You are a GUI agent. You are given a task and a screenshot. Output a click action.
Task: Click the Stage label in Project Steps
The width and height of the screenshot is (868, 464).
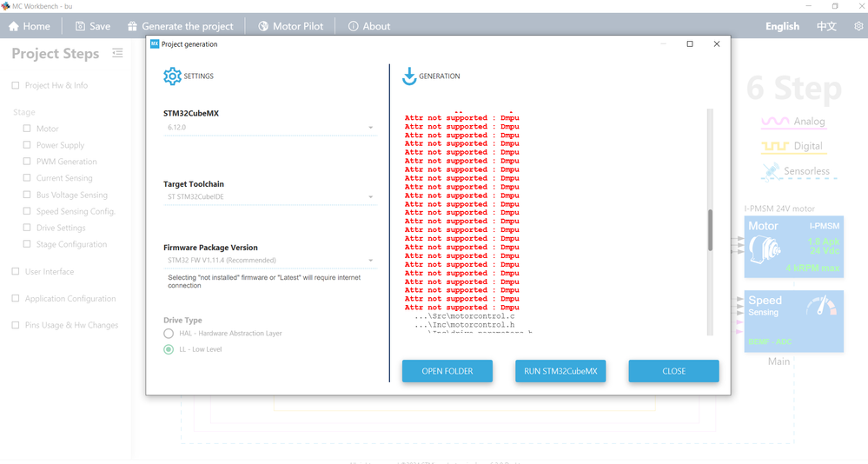(23, 112)
